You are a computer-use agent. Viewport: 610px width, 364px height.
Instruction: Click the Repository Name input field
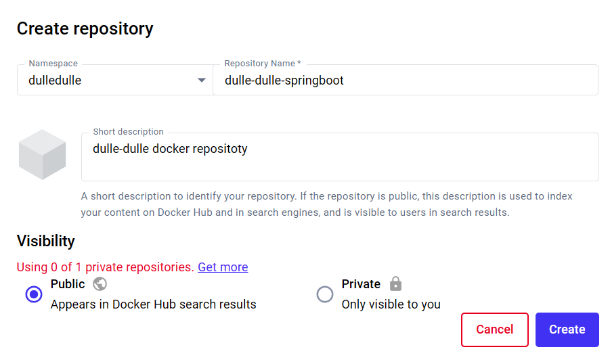click(406, 80)
